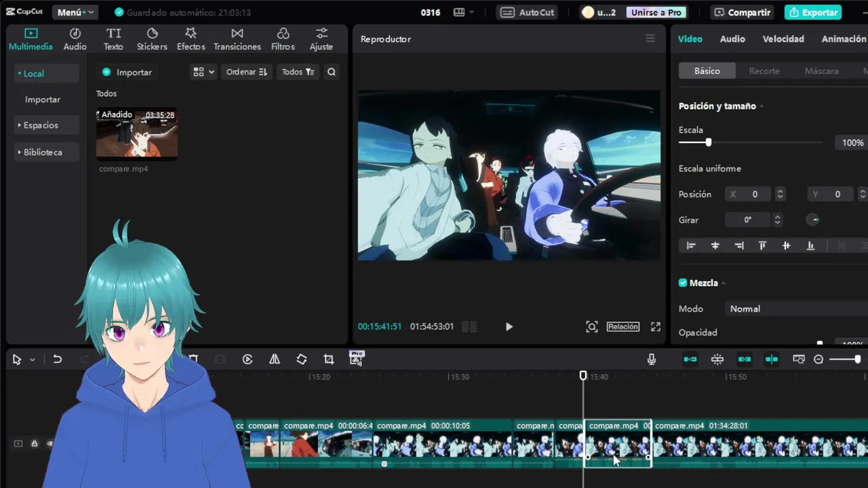Toggle main track magnet icon
This screenshot has height=488, width=868.
point(690,359)
